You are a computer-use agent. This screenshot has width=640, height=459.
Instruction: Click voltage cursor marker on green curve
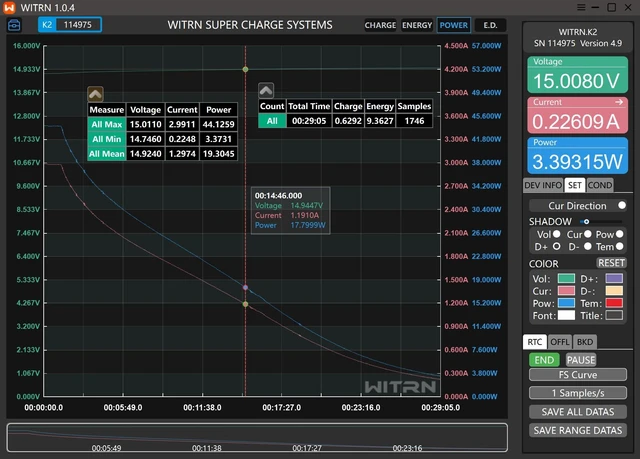(x=245, y=69)
